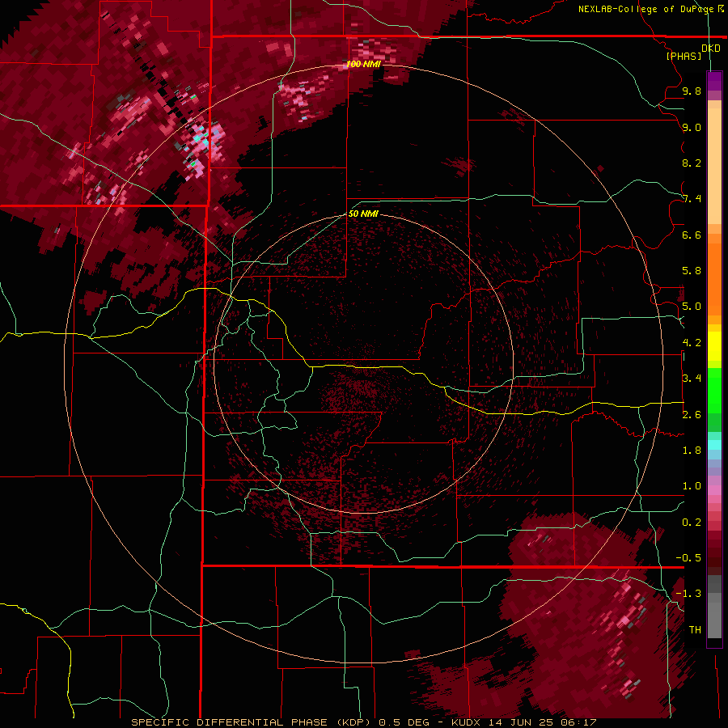The height and width of the screenshot is (728, 728).
Task: Click the 7.4 legend value
Action: tap(692, 199)
